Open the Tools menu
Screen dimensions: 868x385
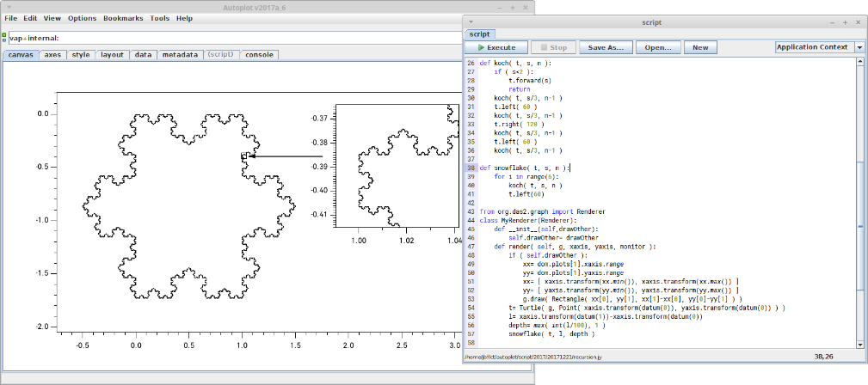(159, 18)
